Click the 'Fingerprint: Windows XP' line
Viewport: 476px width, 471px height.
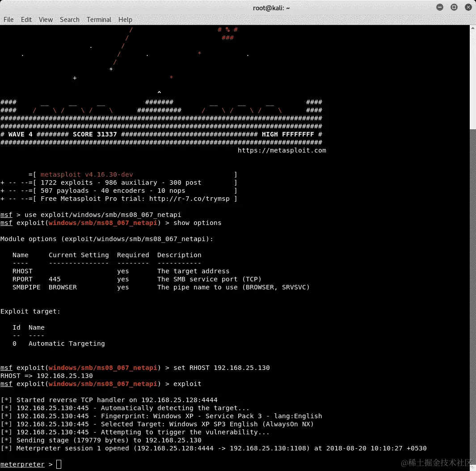pyautogui.click(x=161, y=416)
